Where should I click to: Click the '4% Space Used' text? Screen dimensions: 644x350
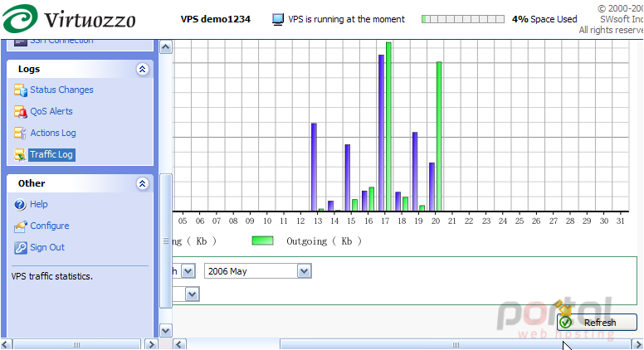[544, 19]
